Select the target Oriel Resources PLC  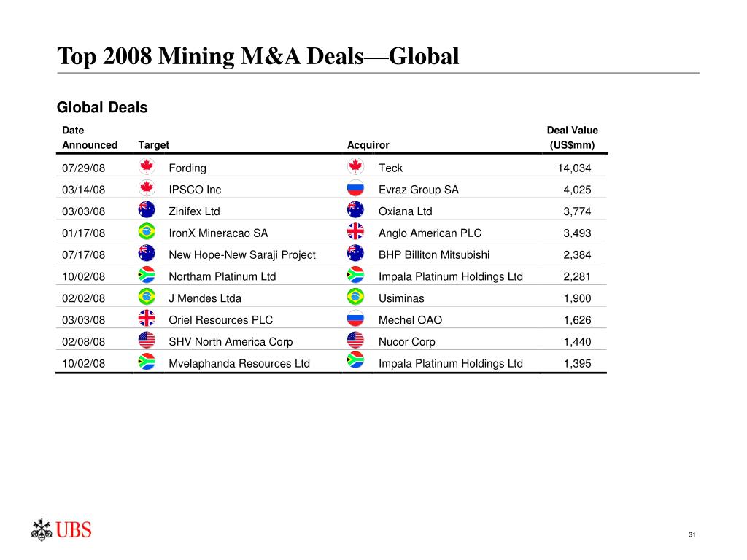[x=220, y=320]
